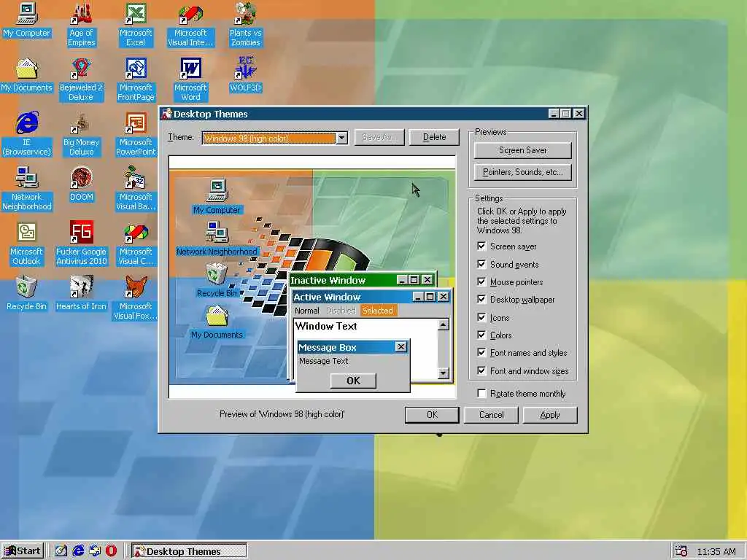Toggle the Desktop wallpaper checkbox
The width and height of the screenshot is (747, 560).
tap(481, 300)
